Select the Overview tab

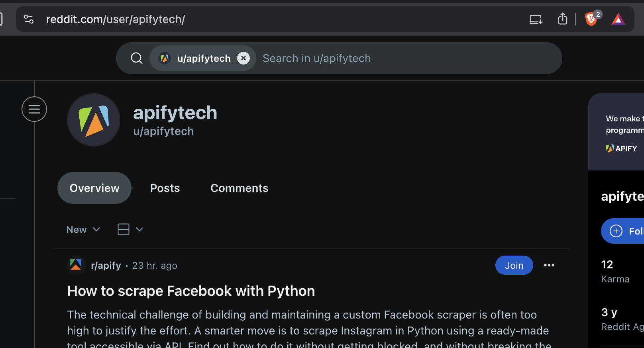(x=94, y=188)
